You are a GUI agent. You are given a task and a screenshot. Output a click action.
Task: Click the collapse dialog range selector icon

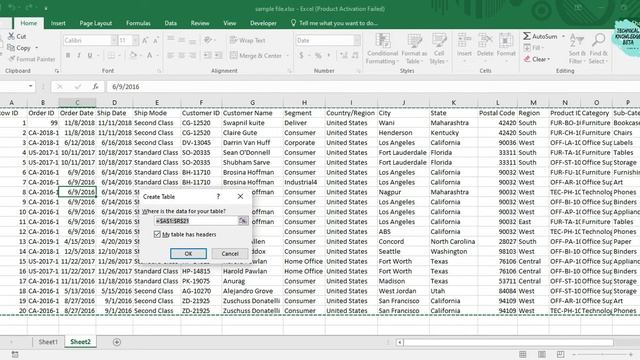243,221
